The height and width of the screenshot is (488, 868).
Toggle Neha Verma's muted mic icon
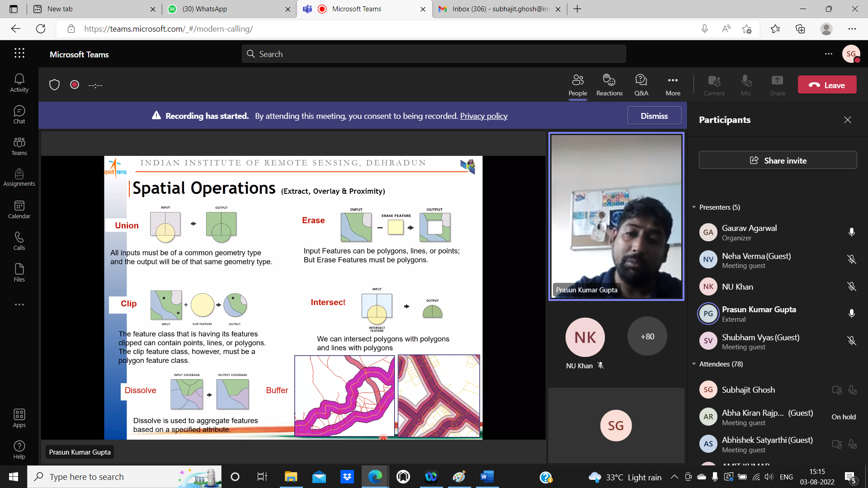pyautogui.click(x=851, y=259)
